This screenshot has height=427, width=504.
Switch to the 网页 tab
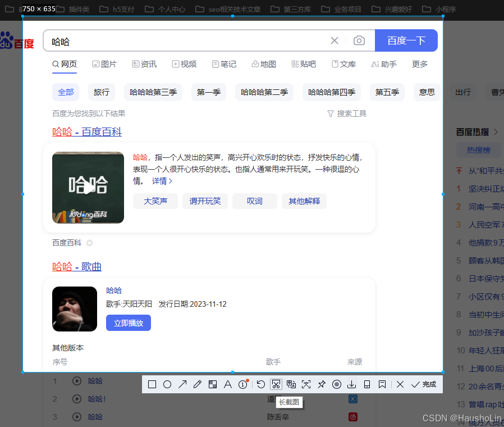65,64
